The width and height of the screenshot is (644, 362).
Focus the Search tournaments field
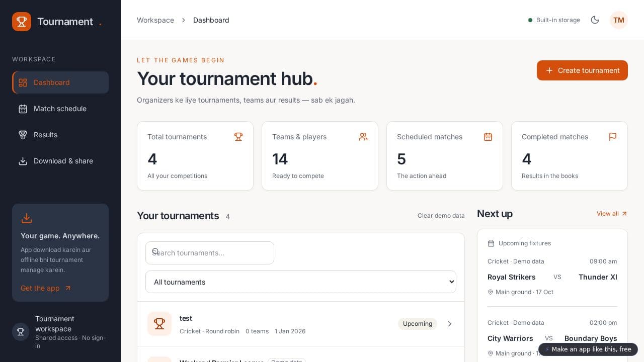210,253
